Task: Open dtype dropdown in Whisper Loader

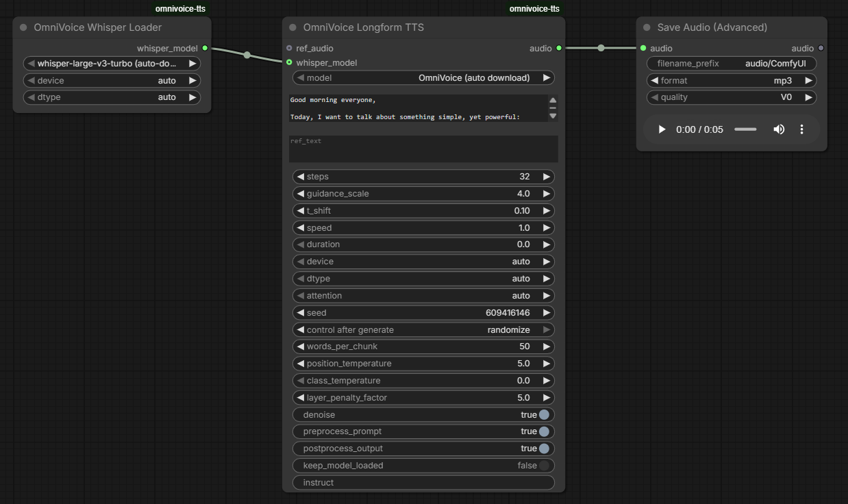Action: (112, 97)
